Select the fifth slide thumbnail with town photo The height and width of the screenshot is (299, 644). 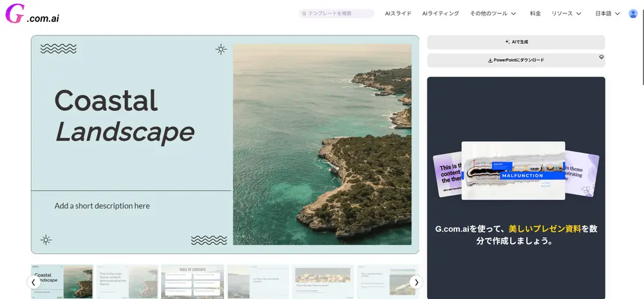tap(323, 282)
